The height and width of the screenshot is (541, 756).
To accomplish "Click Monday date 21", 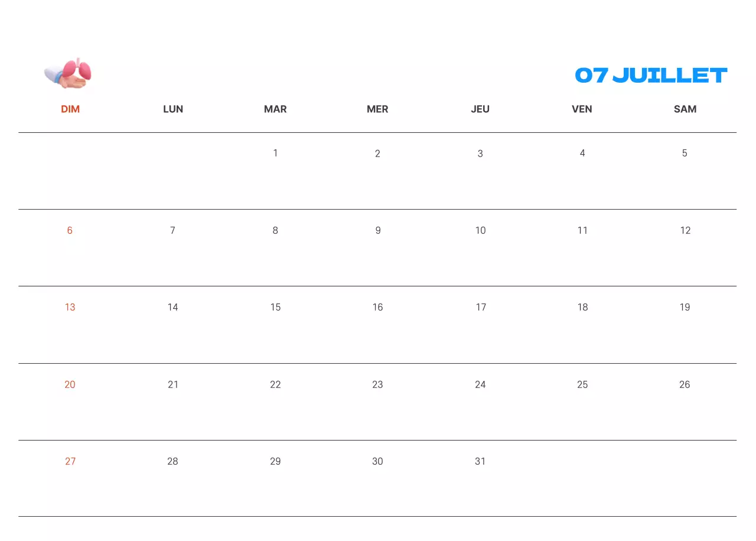I will click(173, 384).
